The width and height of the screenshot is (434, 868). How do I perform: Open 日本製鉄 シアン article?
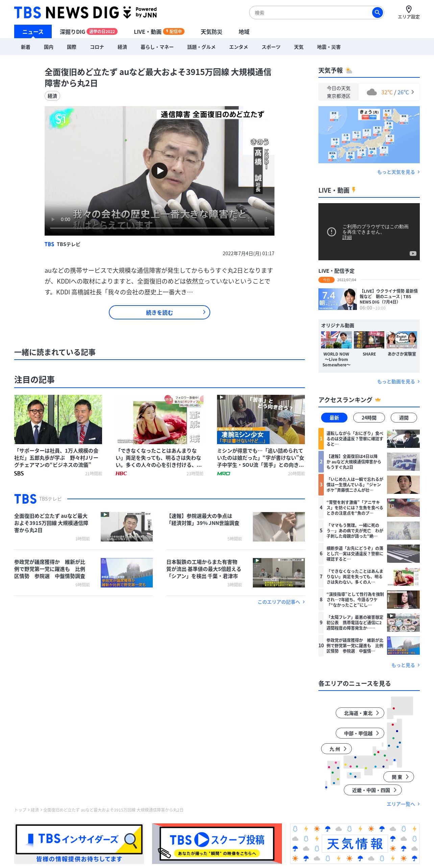(236, 573)
